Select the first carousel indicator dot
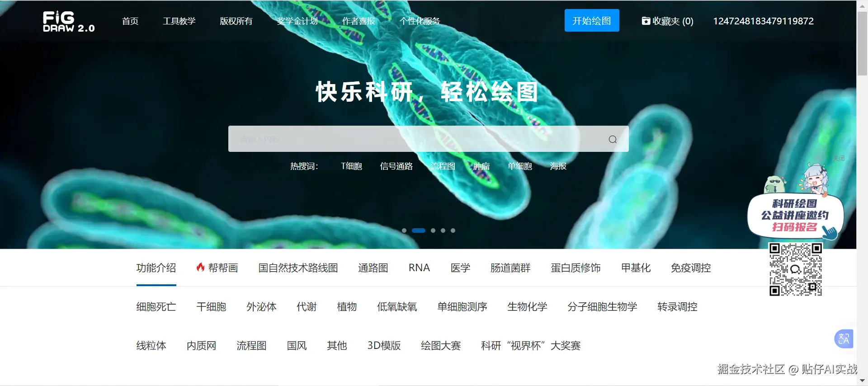Screen dimensions: 868x386 click(x=404, y=231)
